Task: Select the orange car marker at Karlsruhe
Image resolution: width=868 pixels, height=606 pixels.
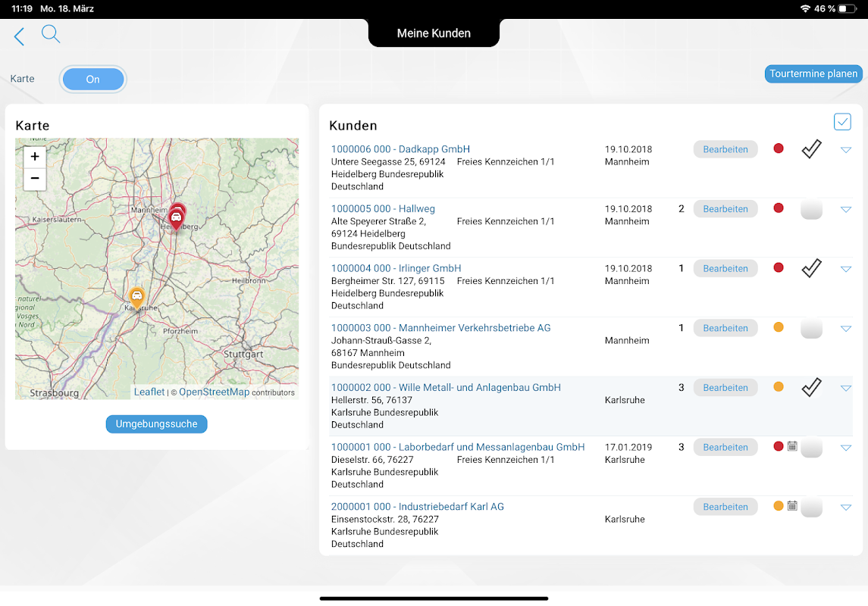Action: (136, 298)
